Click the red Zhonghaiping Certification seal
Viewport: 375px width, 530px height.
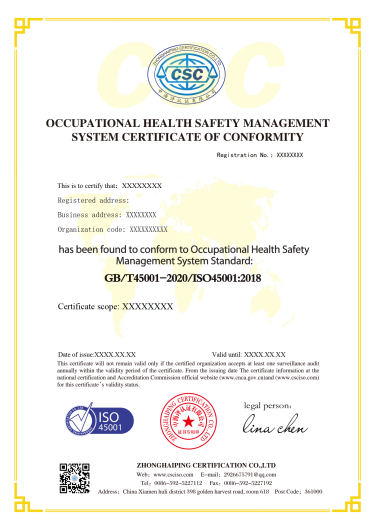tap(188, 421)
